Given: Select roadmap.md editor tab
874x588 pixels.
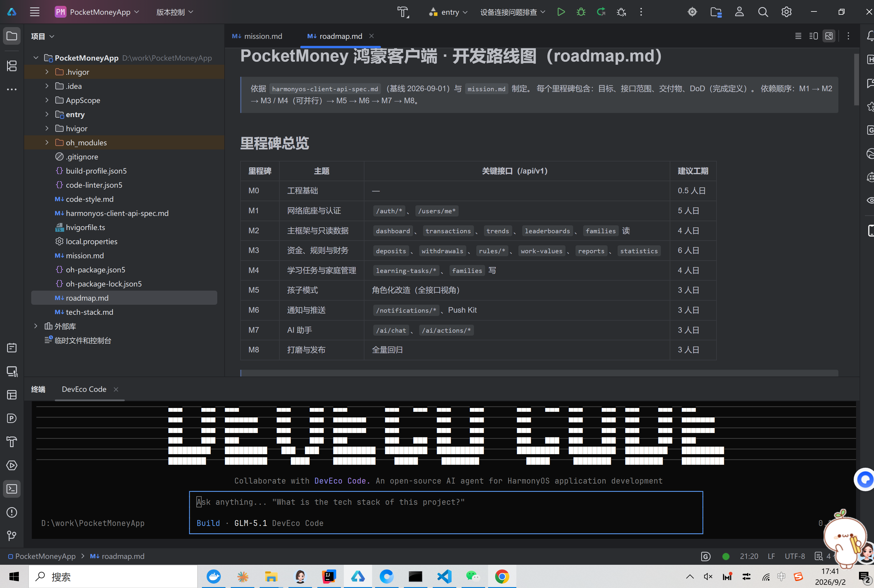Looking at the screenshot, I should tap(335, 36).
